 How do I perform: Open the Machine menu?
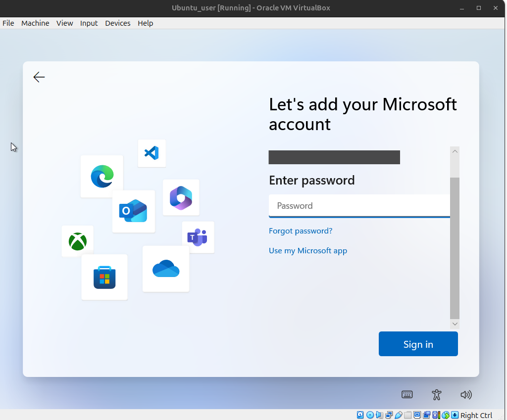[x=35, y=23]
